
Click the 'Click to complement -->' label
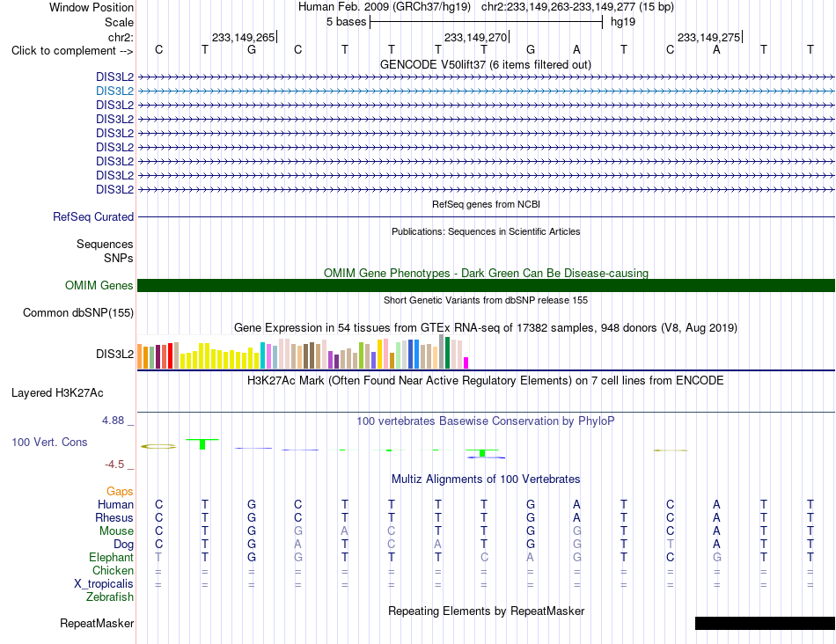72,51
